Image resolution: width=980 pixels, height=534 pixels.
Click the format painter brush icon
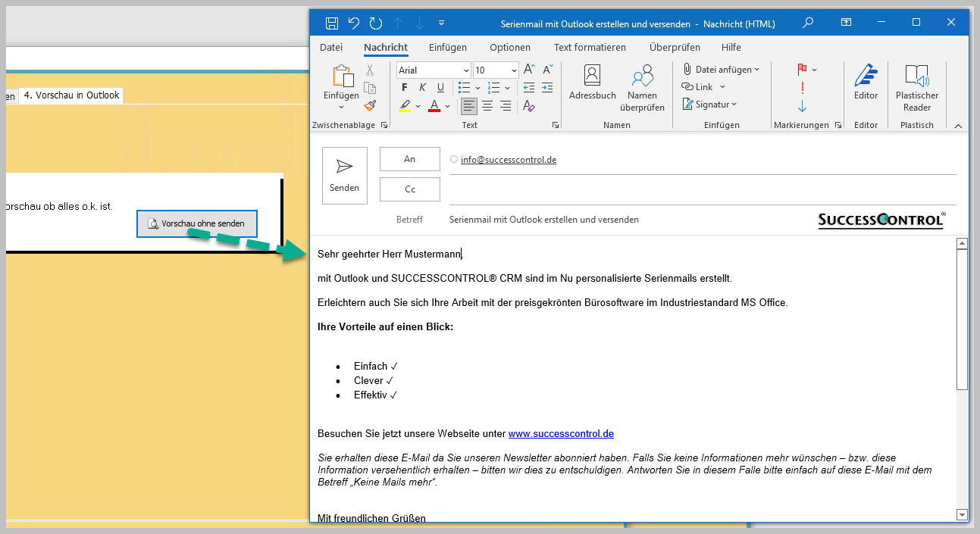[x=370, y=106]
